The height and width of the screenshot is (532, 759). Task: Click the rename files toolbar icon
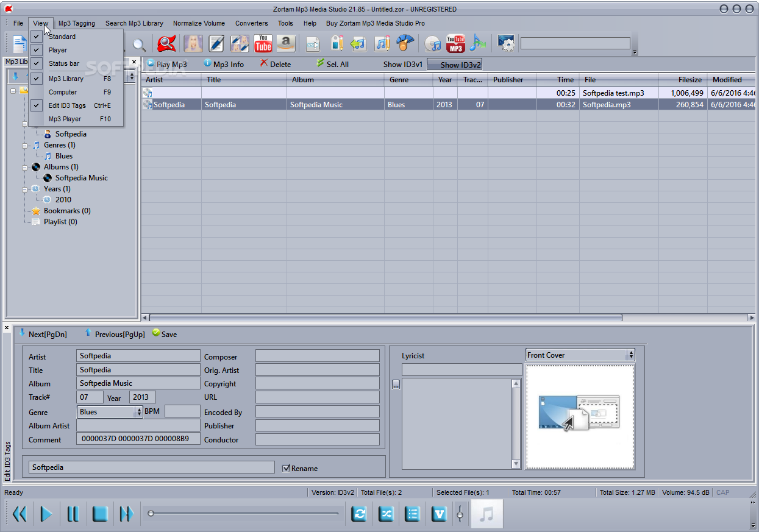313,44
